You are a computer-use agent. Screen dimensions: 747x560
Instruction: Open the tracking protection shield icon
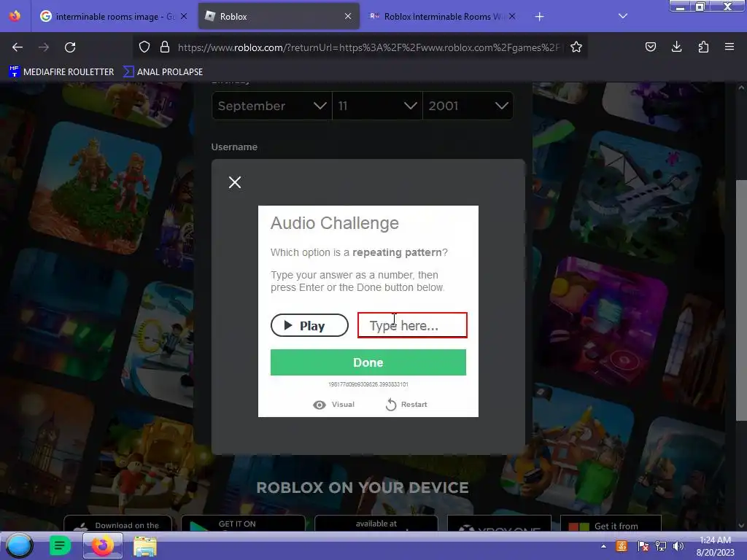click(x=144, y=47)
